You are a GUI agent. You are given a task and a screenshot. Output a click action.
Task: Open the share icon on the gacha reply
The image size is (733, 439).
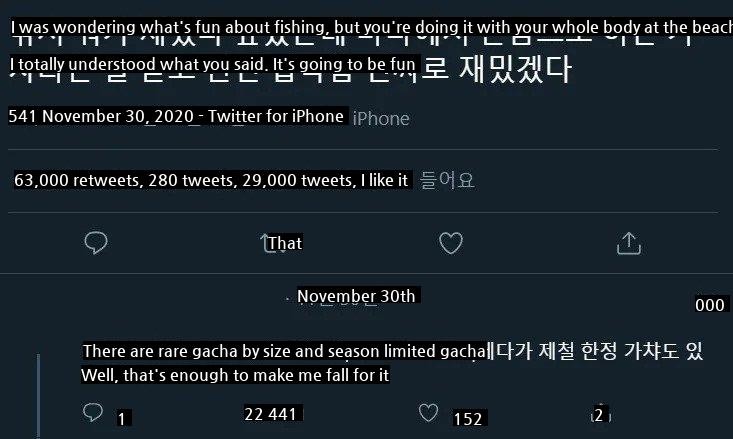pyautogui.click(x=599, y=414)
